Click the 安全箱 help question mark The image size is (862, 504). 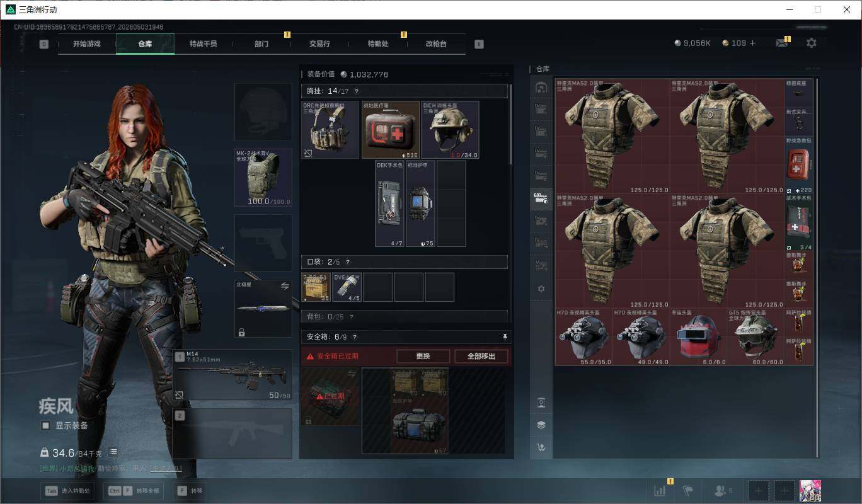(355, 338)
